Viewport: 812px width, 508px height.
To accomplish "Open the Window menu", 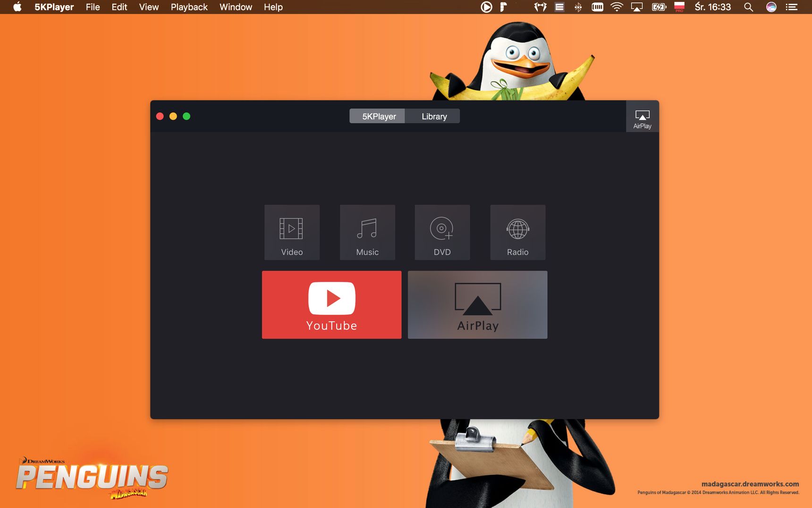I will pos(236,7).
